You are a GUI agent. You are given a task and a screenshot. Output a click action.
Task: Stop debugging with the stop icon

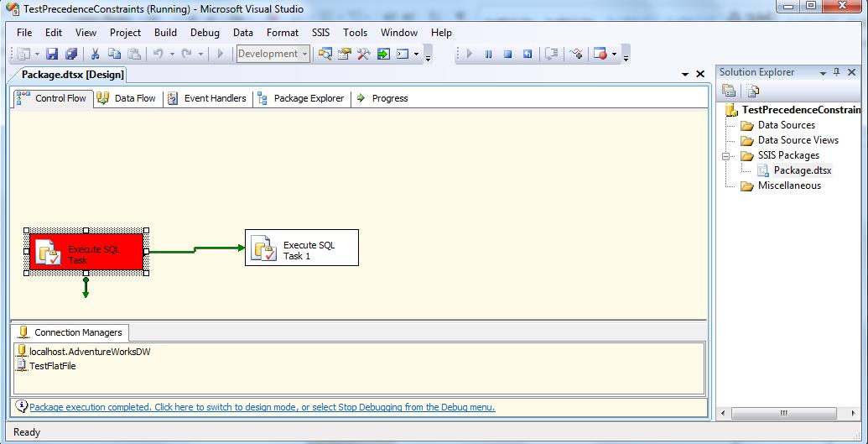click(x=507, y=54)
